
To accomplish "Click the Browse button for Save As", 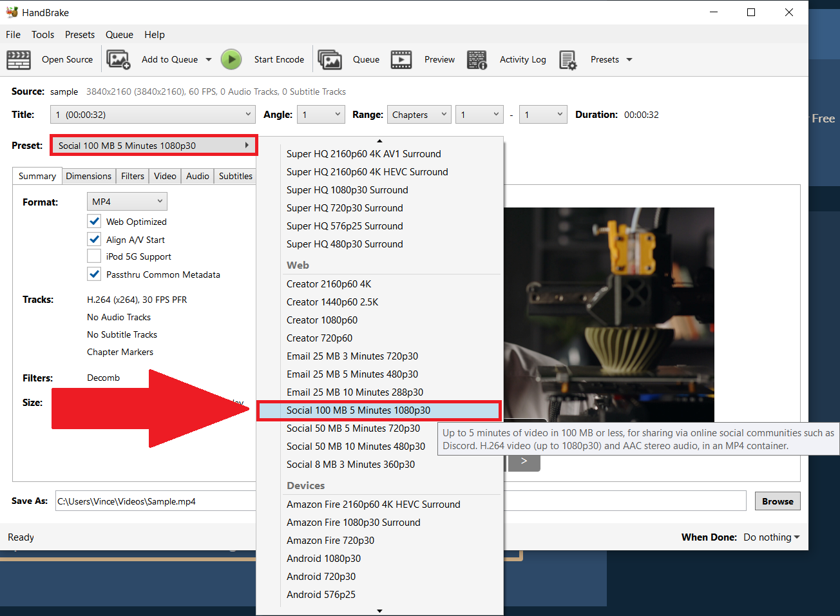I will click(x=778, y=501).
